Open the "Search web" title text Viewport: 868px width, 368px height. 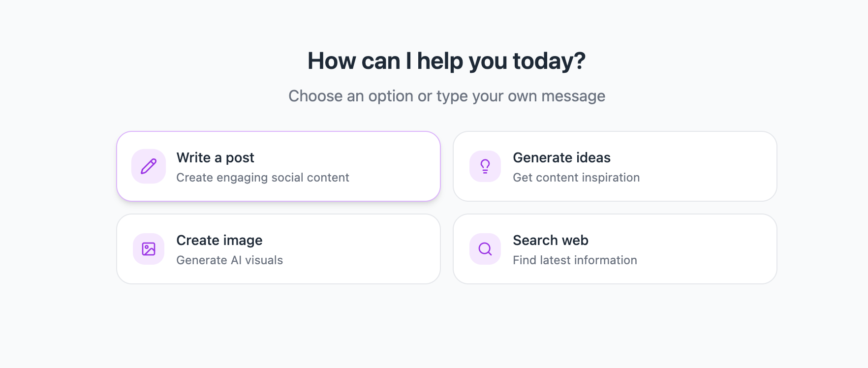tap(550, 240)
